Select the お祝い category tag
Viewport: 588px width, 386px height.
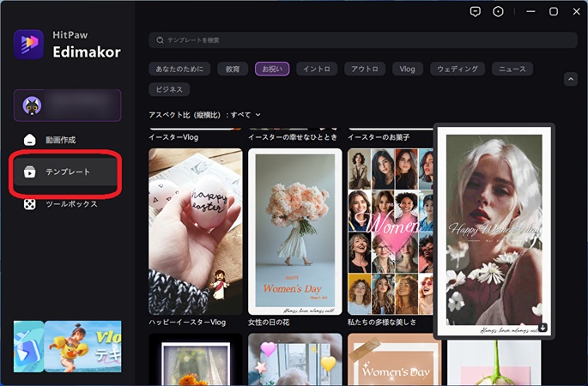272,69
